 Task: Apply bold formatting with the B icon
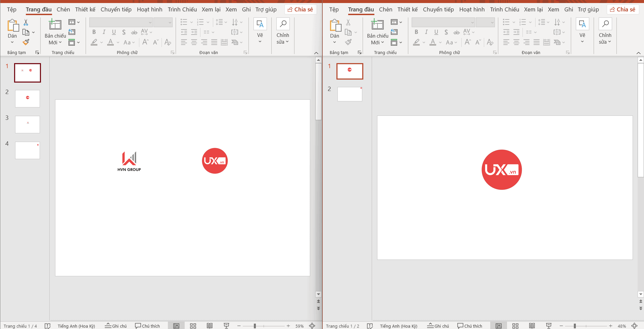(94, 32)
